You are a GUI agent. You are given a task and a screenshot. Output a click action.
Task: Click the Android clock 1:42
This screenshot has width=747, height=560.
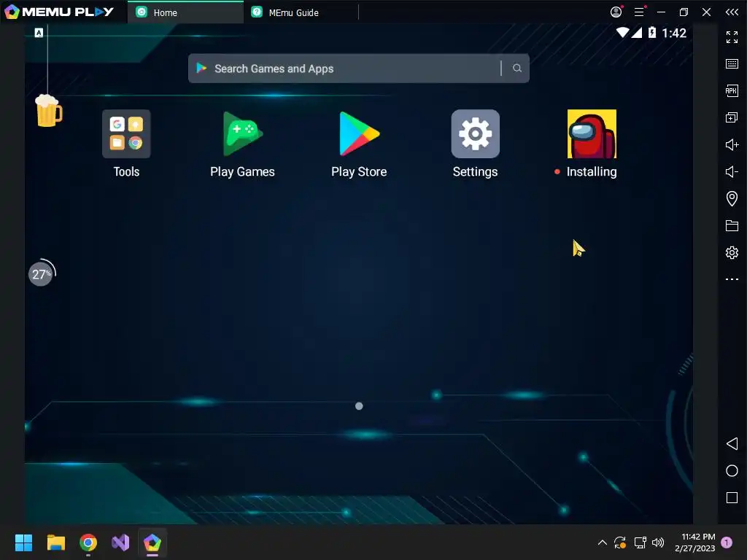click(x=673, y=33)
